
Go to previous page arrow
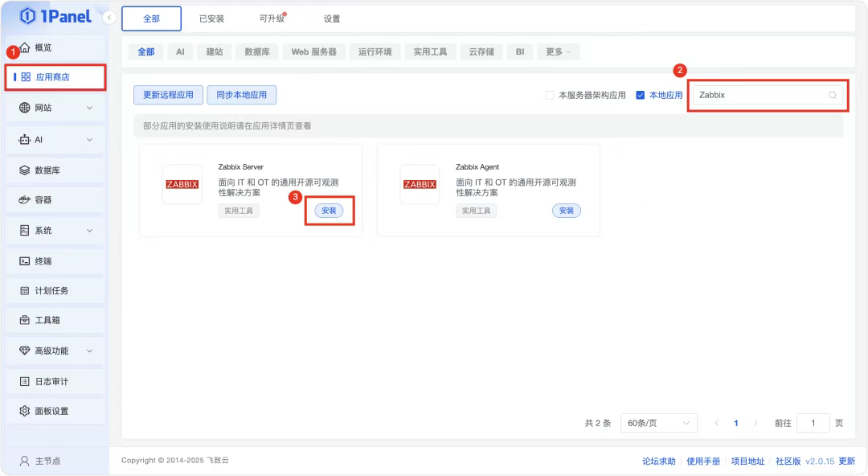717,423
